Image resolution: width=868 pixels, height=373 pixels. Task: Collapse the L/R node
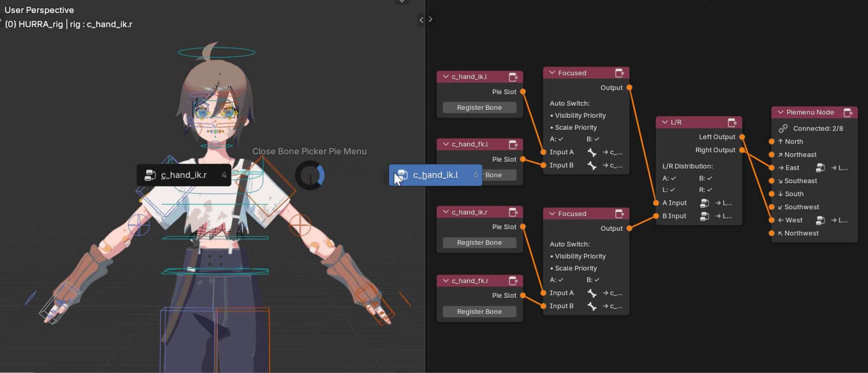click(665, 122)
